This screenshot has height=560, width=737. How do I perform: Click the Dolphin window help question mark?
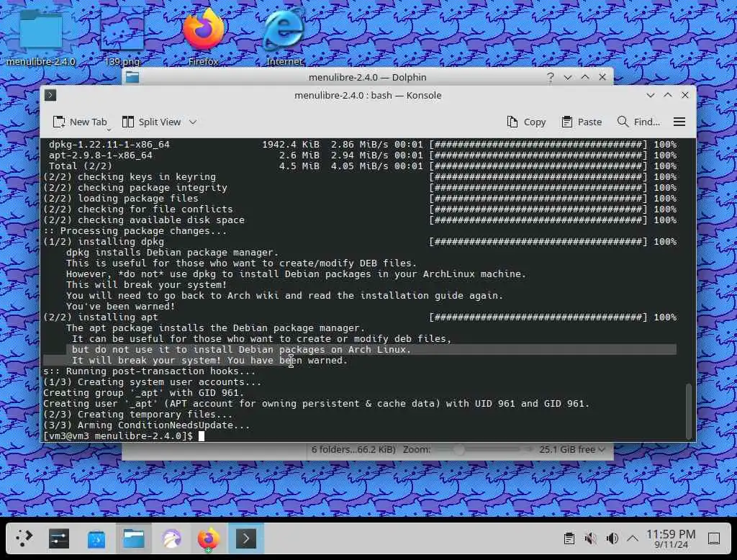[551, 77]
